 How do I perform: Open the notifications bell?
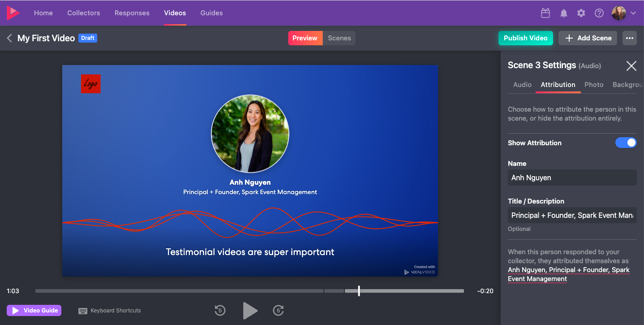point(564,13)
